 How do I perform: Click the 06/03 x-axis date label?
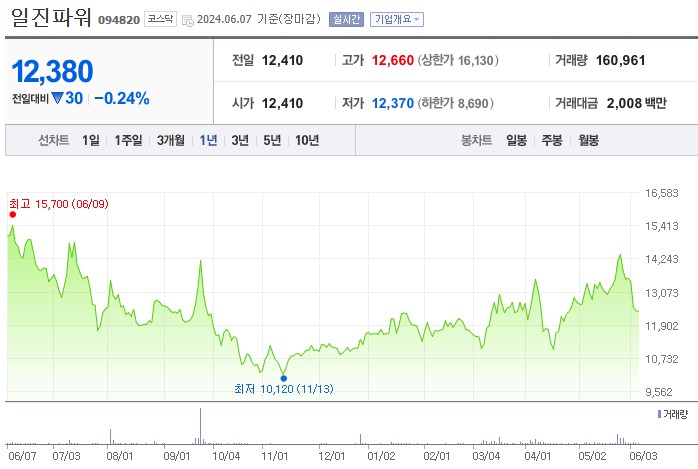pyautogui.click(x=643, y=456)
